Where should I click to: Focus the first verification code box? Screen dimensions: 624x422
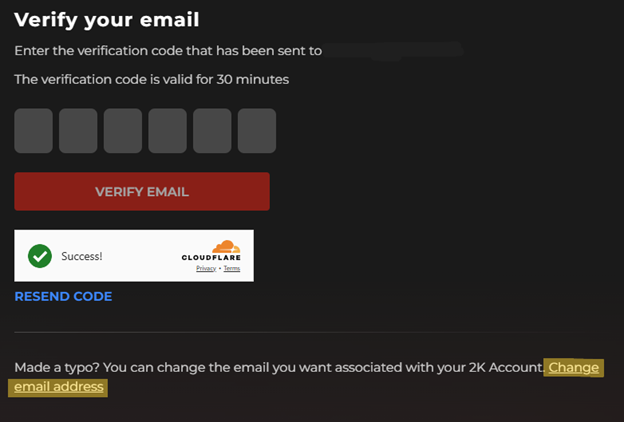(33, 131)
